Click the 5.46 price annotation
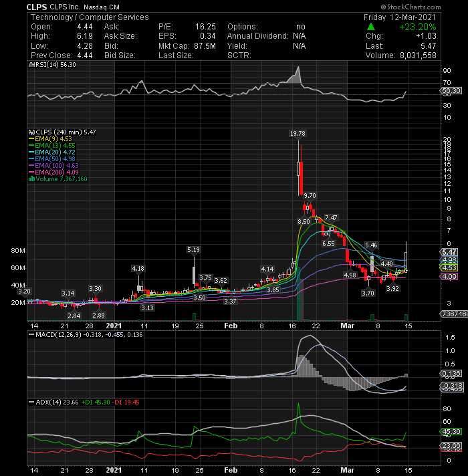 pos(371,245)
